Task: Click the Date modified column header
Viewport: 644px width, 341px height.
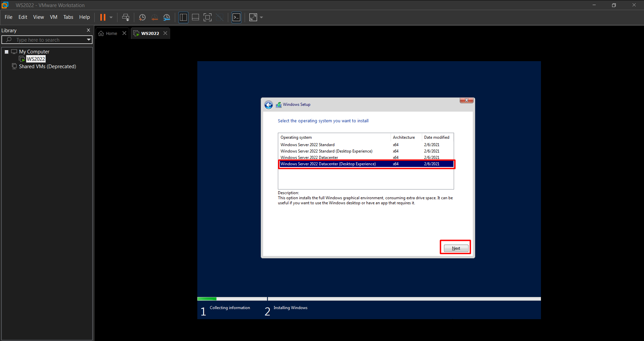Action: click(x=438, y=137)
